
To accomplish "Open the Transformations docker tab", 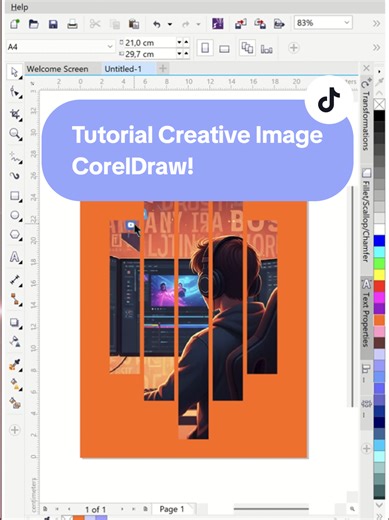I will [x=366, y=115].
